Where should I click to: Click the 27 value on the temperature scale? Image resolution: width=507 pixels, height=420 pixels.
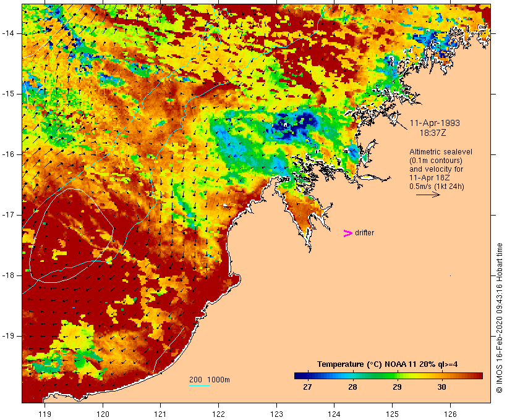click(307, 387)
